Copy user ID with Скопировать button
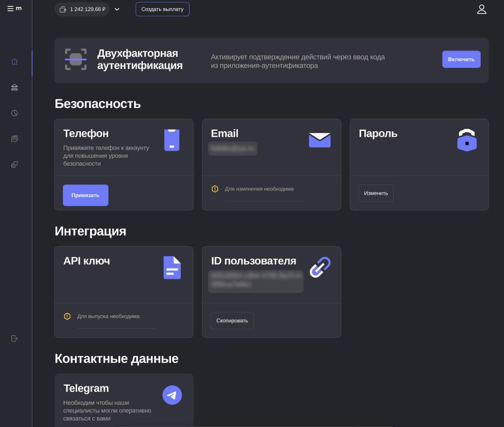The image size is (504, 427). (232, 321)
